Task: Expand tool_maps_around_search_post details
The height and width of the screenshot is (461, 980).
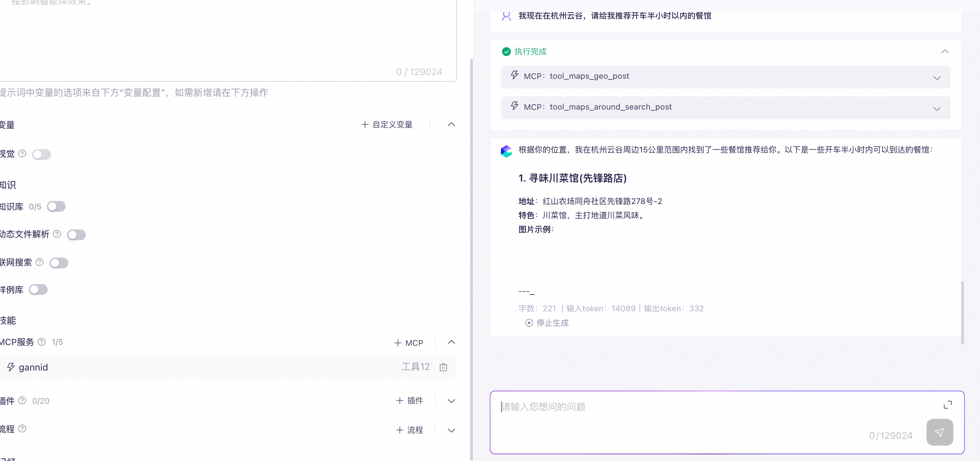Action: click(x=937, y=109)
